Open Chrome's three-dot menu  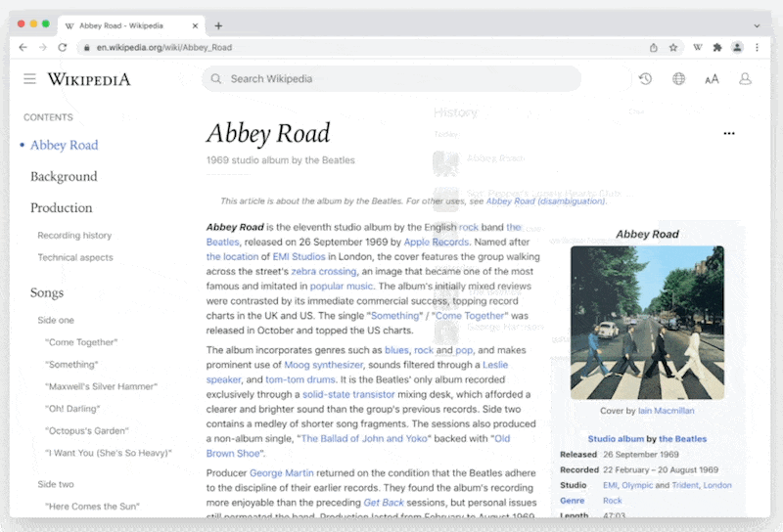pyautogui.click(x=757, y=47)
